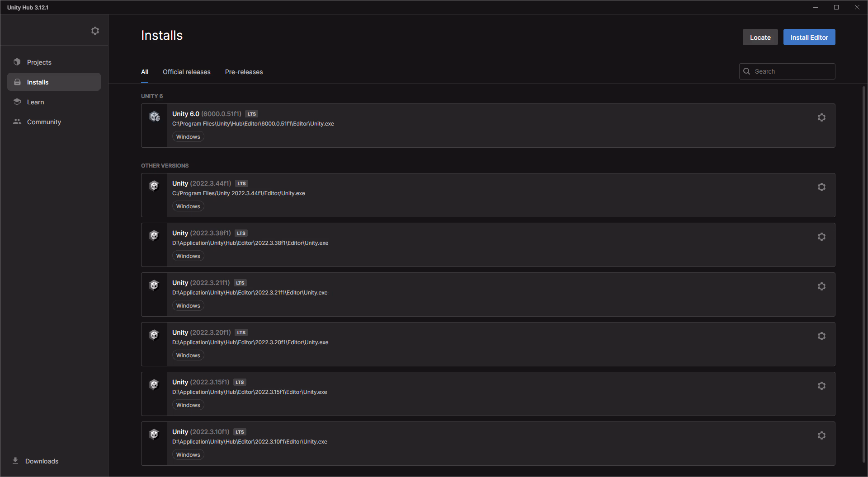Click gear icon for Unity 2022.3.20f1
The image size is (868, 477).
(x=821, y=336)
